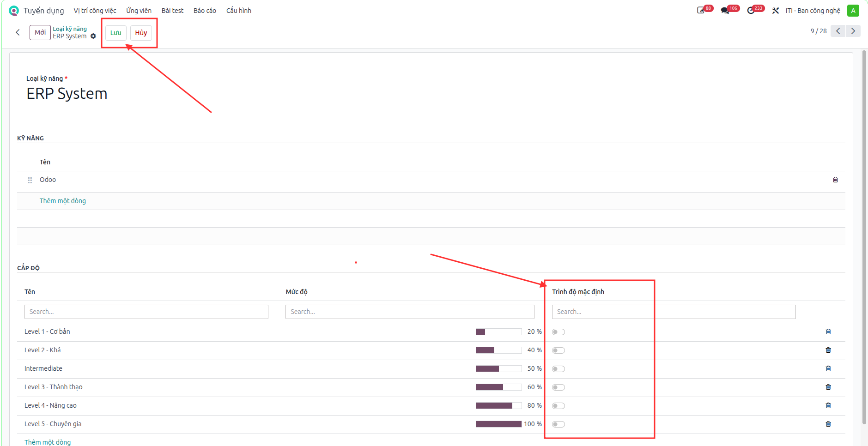Open the Tuyển dụng app logo
The image size is (868, 446).
click(x=14, y=11)
